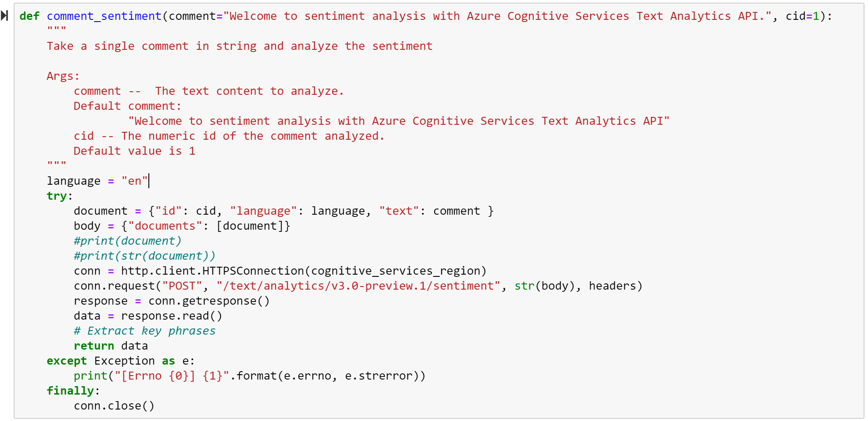Image resolution: width=868 pixels, height=421 pixels.
Task: Click the commented #print(document) line
Action: pyautogui.click(x=127, y=241)
